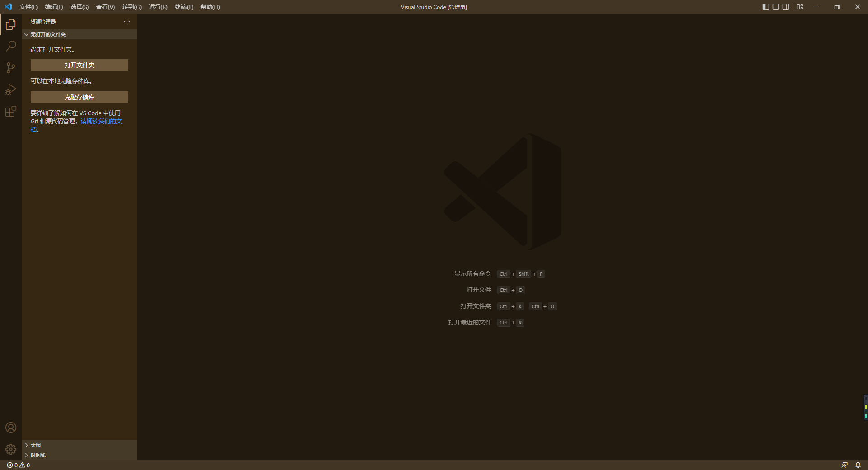Toggle the primary side bar layout button

pos(765,7)
